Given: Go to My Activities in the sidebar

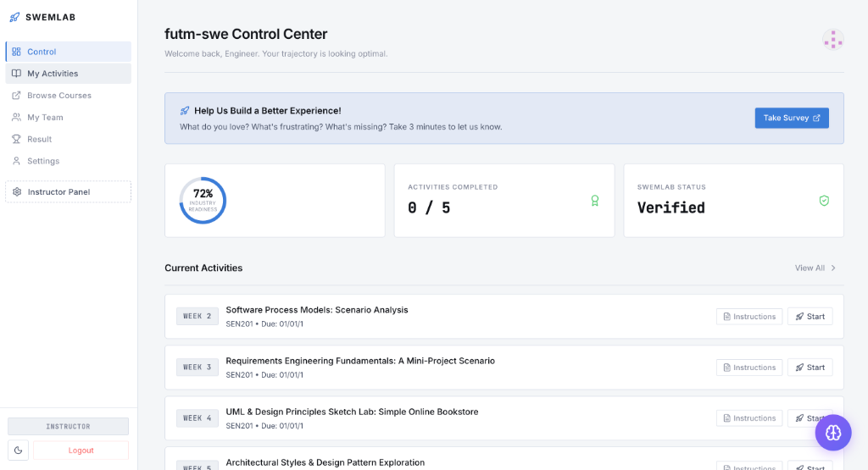Looking at the screenshot, I should click(69, 74).
